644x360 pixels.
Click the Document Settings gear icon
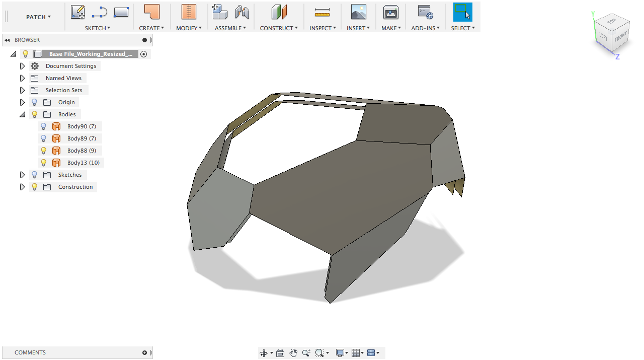(x=35, y=66)
